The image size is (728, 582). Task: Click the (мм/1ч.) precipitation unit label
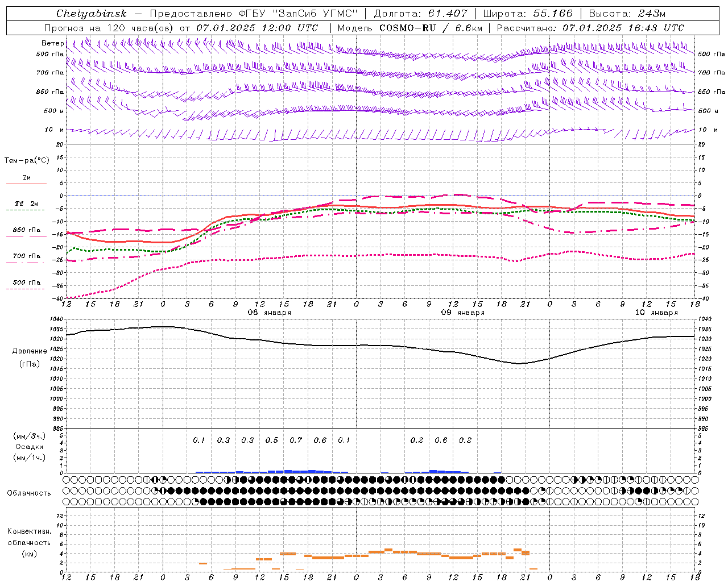click(30, 458)
